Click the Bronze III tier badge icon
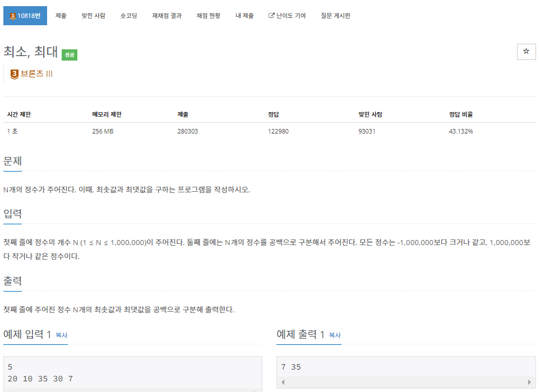 coord(15,73)
